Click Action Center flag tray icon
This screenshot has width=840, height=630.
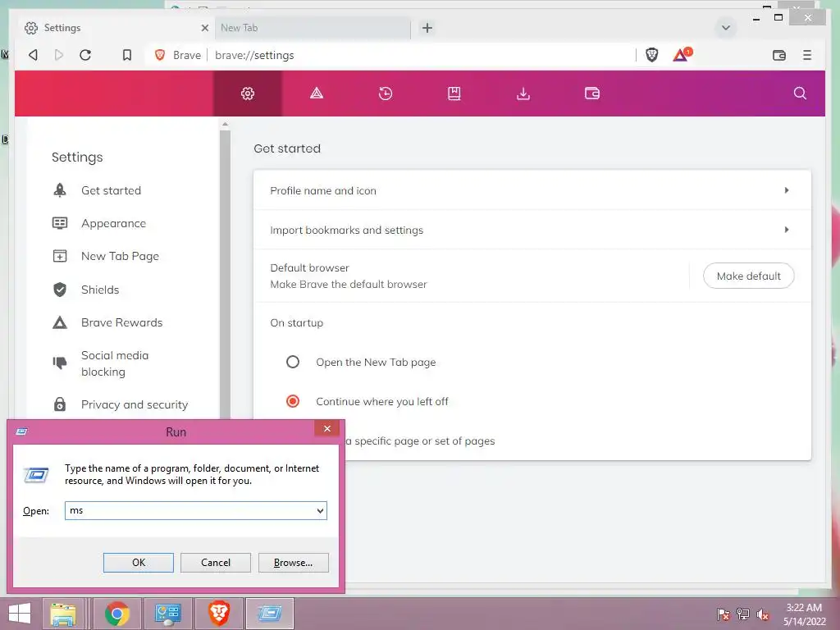(x=723, y=614)
